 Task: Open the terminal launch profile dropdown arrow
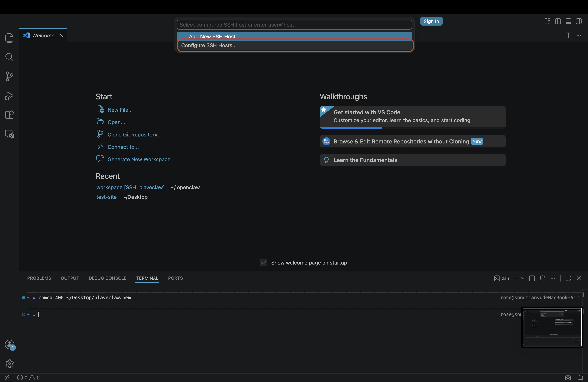point(523,278)
